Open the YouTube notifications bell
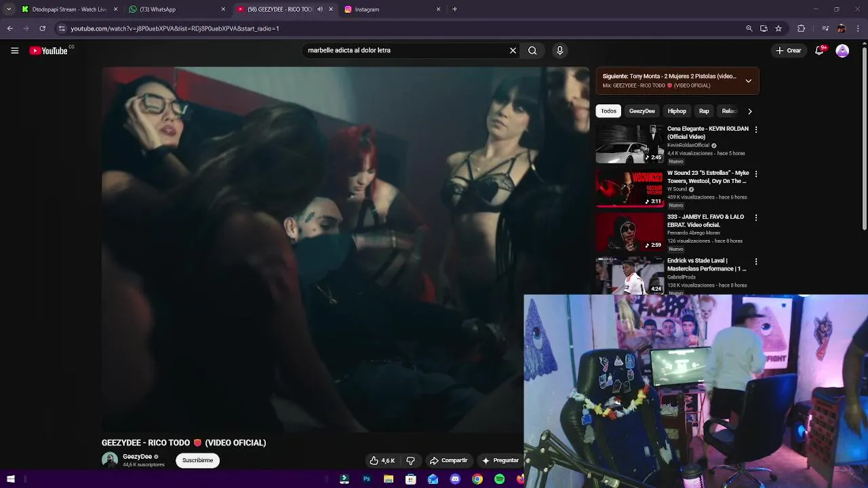Image resolution: width=868 pixels, height=488 pixels. 820,50
